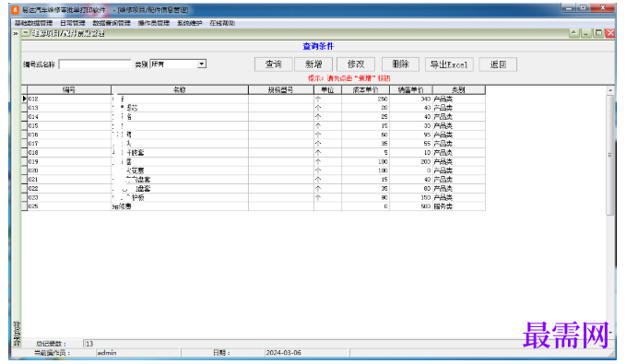Image resolution: width=626 pixels, height=364 pixels.
Task: Click the 修改 edit button
Action: pyautogui.click(x=356, y=65)
